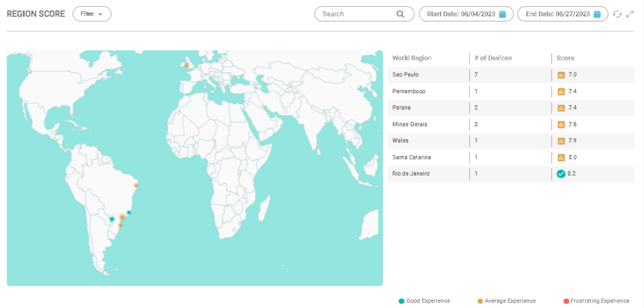Screen dimensions: 644x308
Task: Open the Start Date calendar icon
Action: tap(502, 14)
